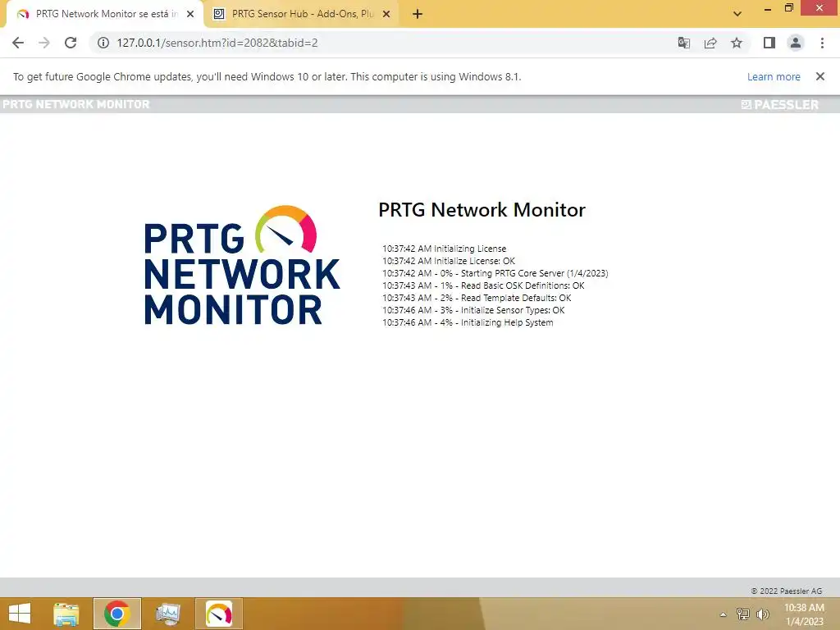Open the volume speaker tray icon
This screenshot has width=840, height=630.
[762, 614]
